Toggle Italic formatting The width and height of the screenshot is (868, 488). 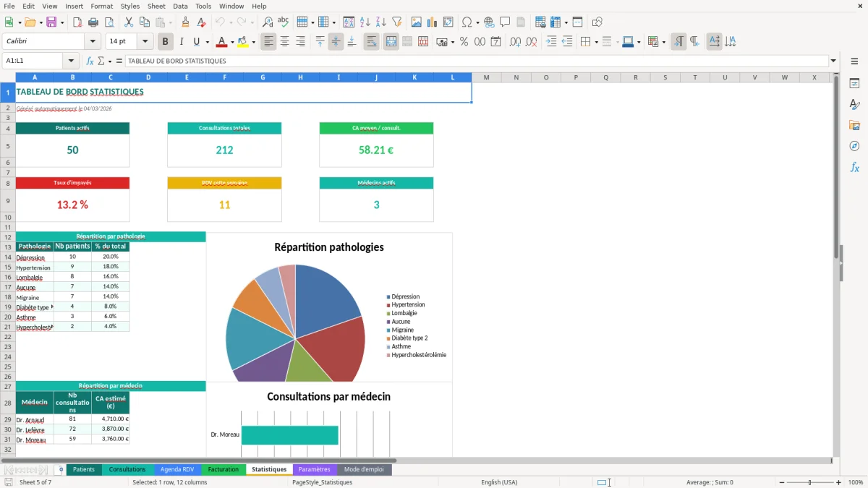point(182,42)
